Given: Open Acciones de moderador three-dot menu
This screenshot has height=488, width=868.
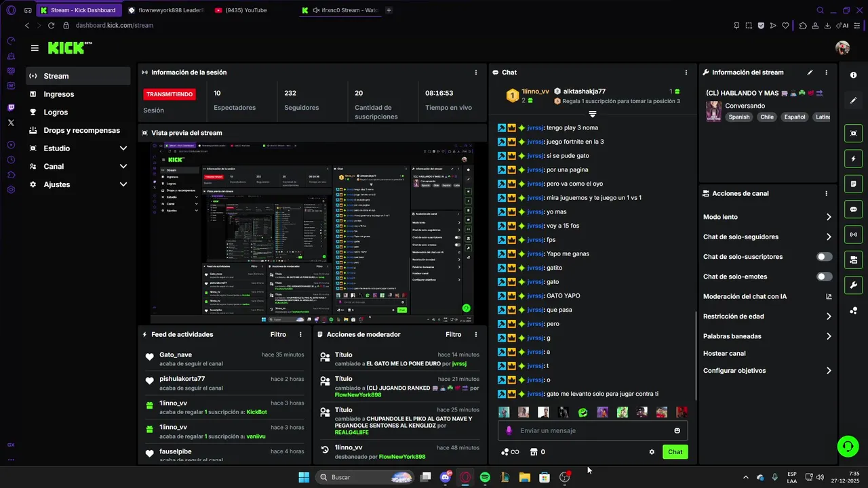Looking at the screenshot, I should coord(475,334).
